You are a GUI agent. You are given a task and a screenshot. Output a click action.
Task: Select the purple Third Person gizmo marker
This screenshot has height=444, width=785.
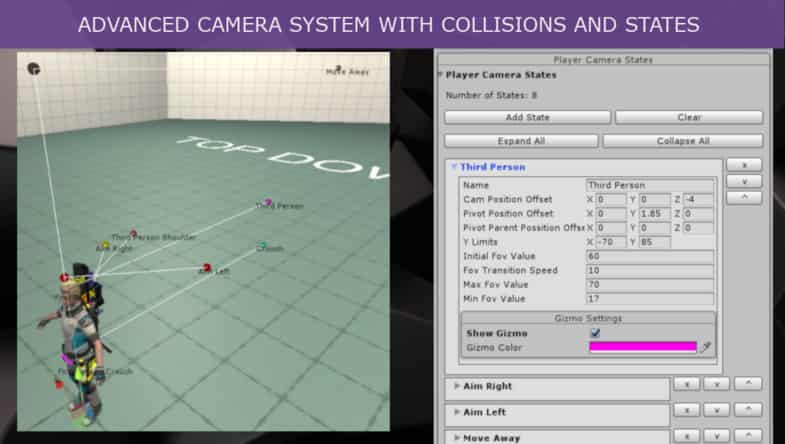coord(267,202)
